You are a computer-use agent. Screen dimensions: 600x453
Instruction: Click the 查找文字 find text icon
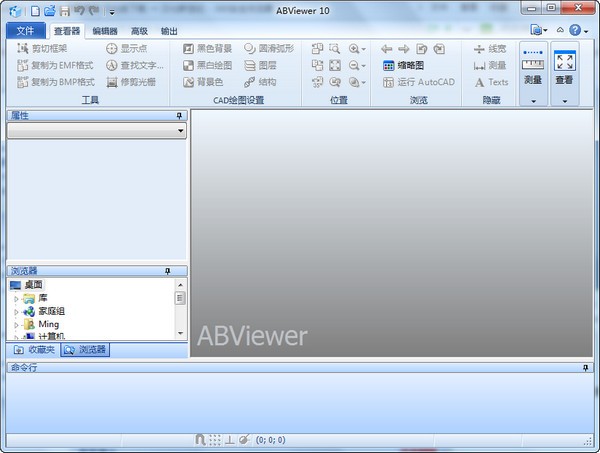pyautogui.click(x=112, y=65)
